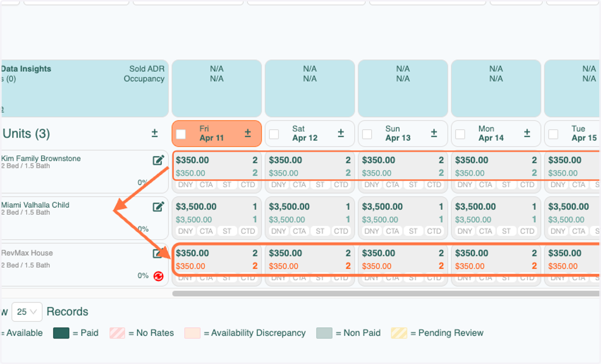
Task: Open edit icon for RevMax House
Action: point(158,253)
